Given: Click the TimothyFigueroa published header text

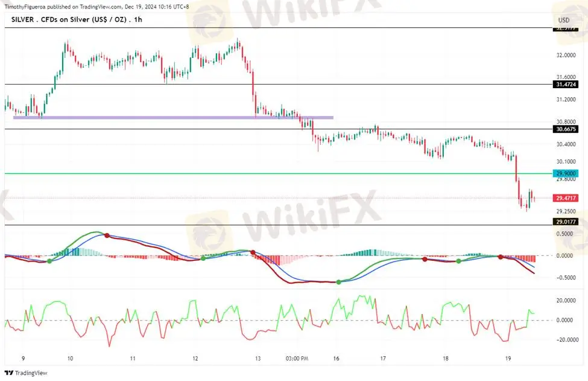Looking at the screenshot, I should point(96,7).
